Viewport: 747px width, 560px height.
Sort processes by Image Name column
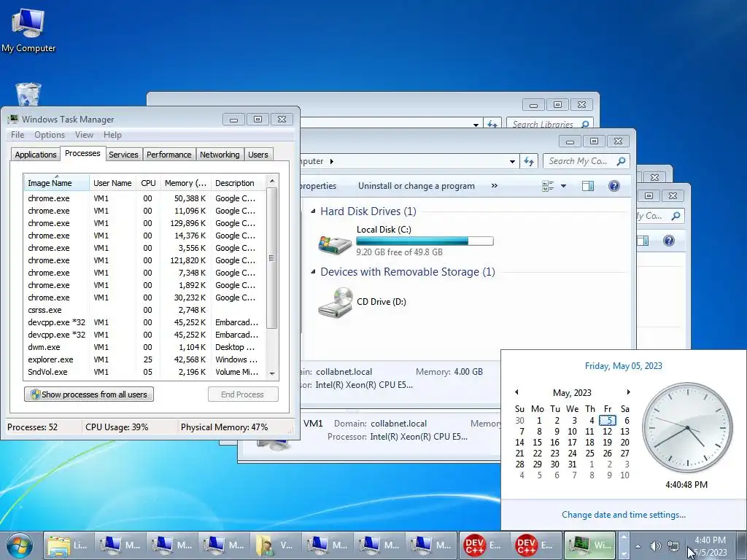pyautogui.click(x=56, y=183)
